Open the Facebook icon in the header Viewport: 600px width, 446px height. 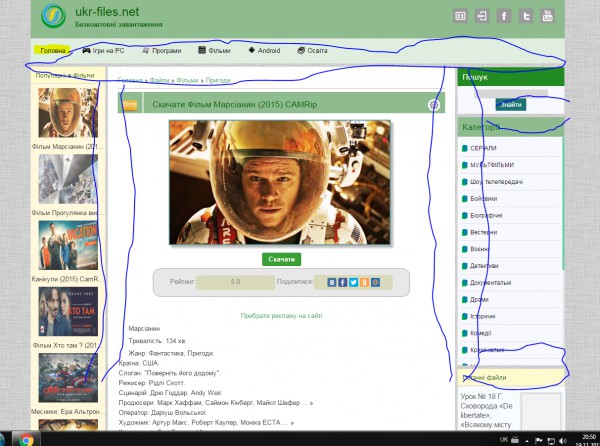point(504,16)
